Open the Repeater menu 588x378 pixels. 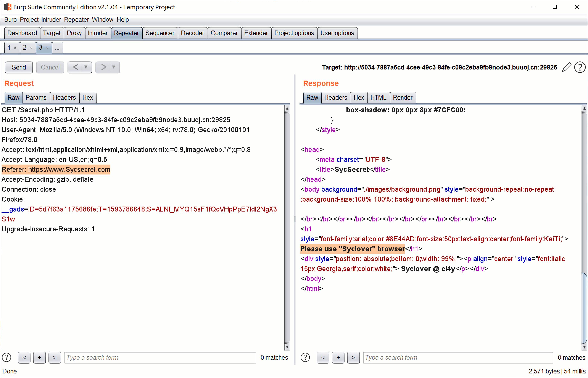point(76,20)
